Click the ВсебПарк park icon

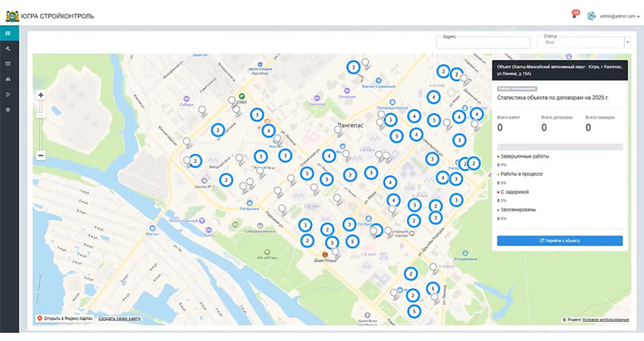(x=267, y=252)
